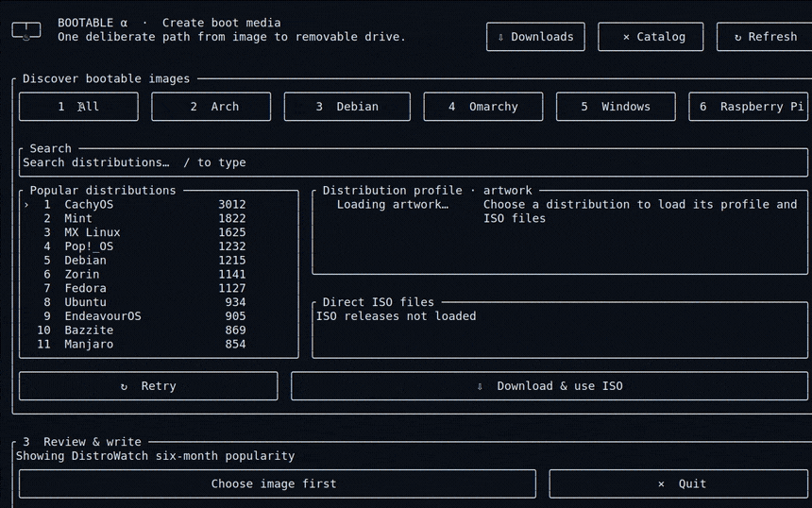812x508 pixels.
Task: Click the popularity score 1127
Action: pyautogui.click(x=232, y=288)
